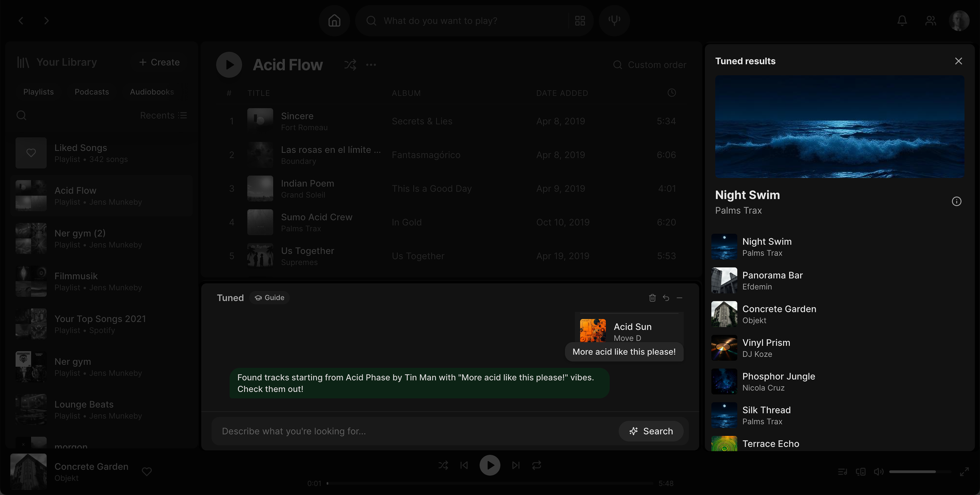Open the queue icon in player bar
980x495 pixels.
[842, 471]
